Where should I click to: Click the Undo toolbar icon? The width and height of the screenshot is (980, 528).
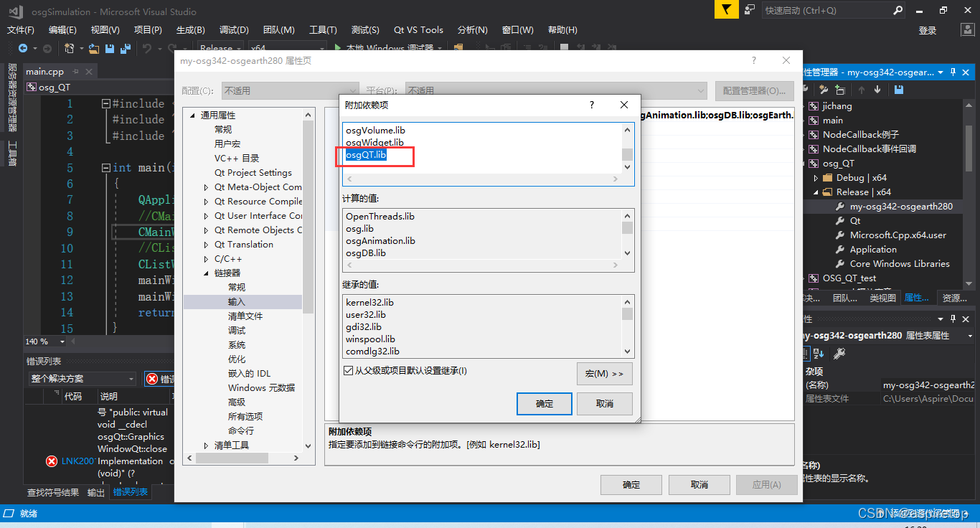(147, 48)
